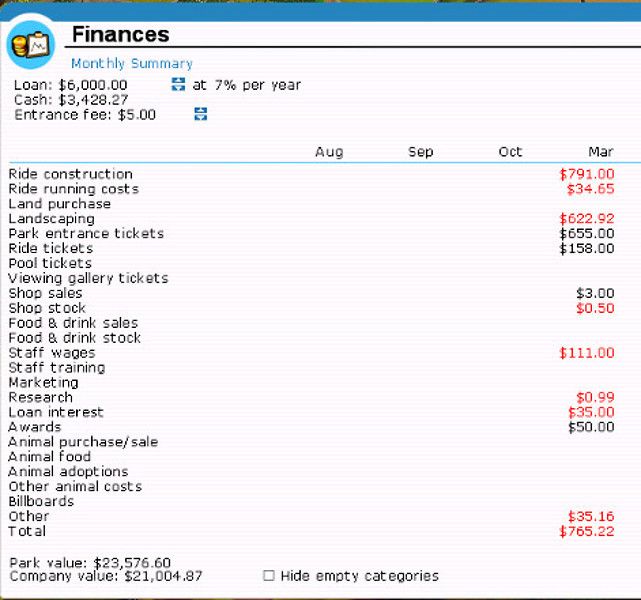
Task: Click the Research row label
Action: coord(40,397)
